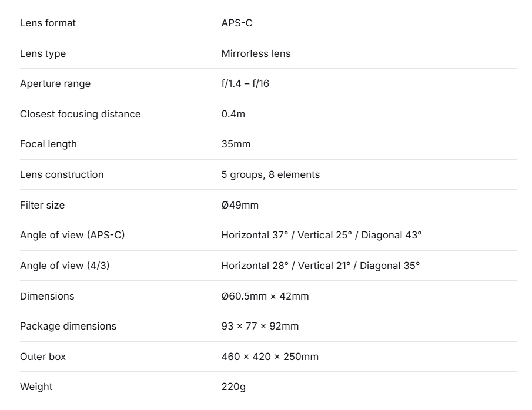Screen dimensions: 532x410
Task: Click the "0.4m" focusing distance value
Action: [x=233, y=114]
